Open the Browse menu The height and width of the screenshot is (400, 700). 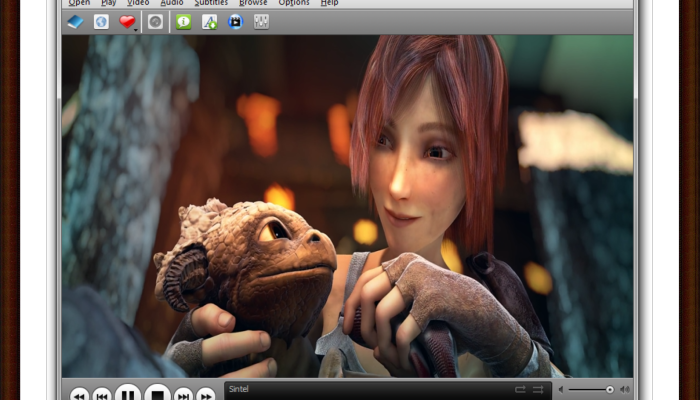point(253,3)
